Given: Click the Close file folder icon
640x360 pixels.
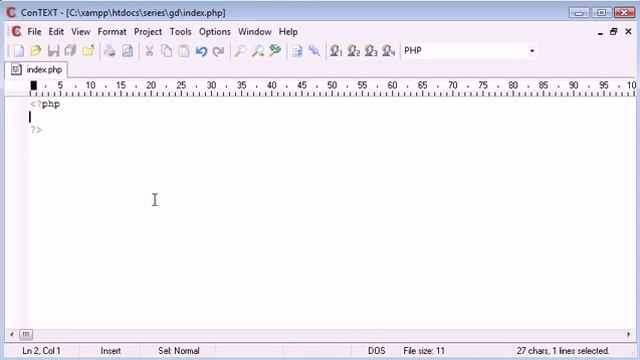Looking at the screenshot, I should [88, 51].
